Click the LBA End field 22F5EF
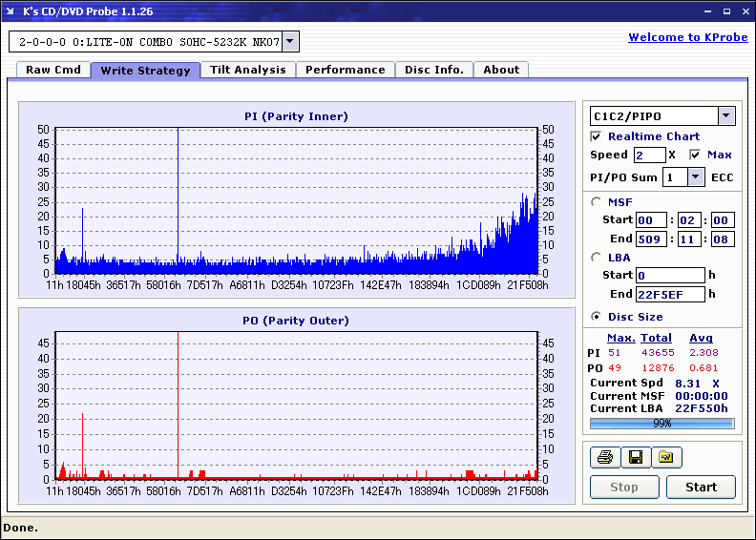756x540 pixels. (x=670, y=294)
